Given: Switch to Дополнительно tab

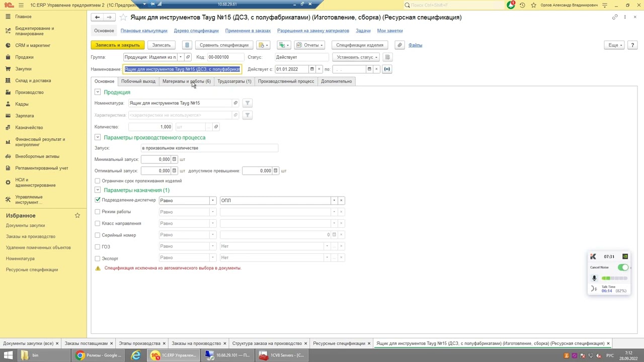Looking at the screenshot, I should pyautogui.click(x=337, y=81).
